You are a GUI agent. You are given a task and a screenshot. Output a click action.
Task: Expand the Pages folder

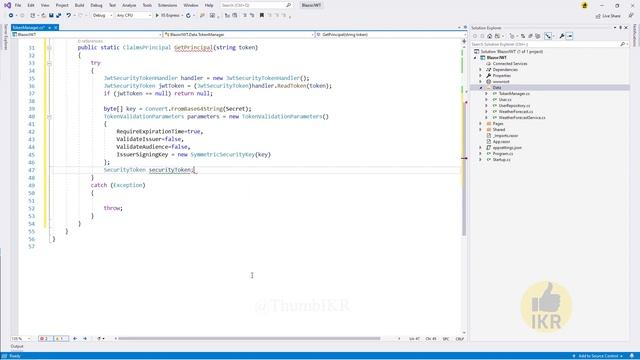480,124
